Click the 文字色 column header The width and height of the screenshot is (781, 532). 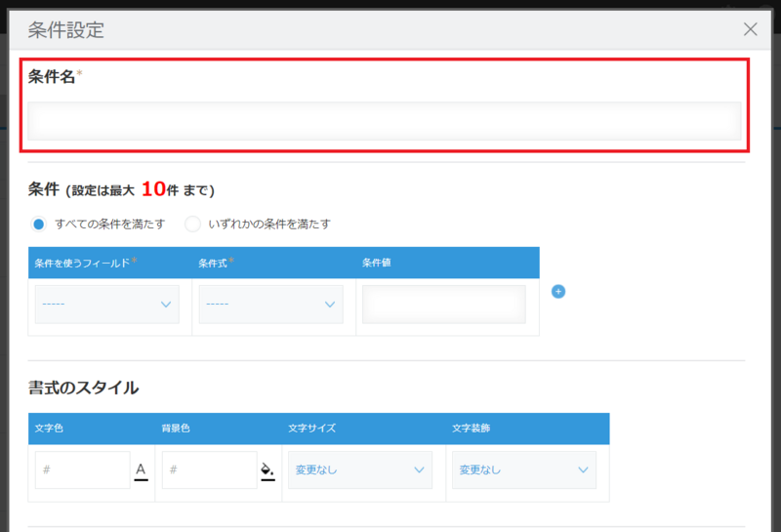pyautogui.click(x=49, y=428)
